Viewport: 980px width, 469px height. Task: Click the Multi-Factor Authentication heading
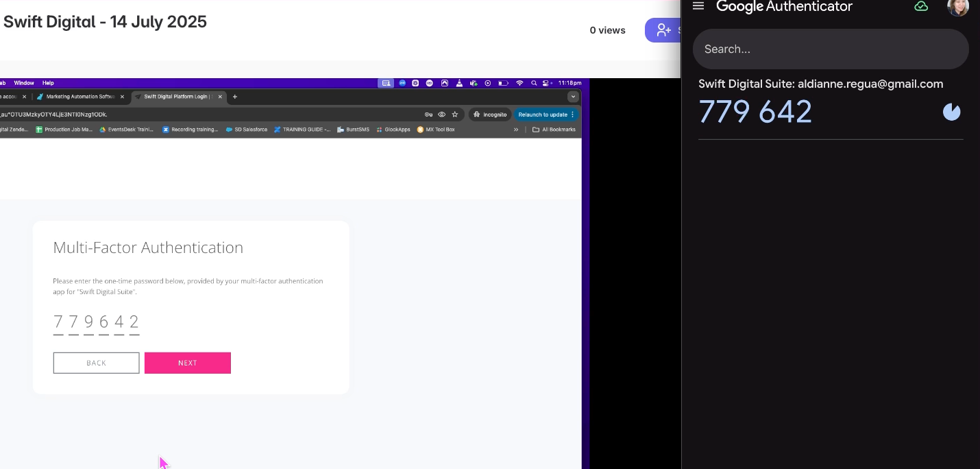tap(148, 248)
